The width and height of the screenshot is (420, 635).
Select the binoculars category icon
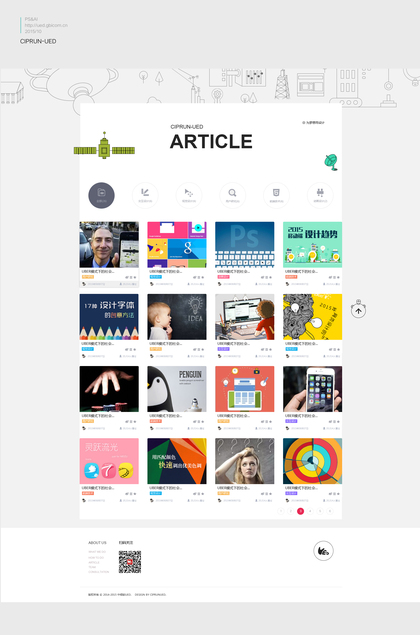pyautogui.click(x=320, y=195)
